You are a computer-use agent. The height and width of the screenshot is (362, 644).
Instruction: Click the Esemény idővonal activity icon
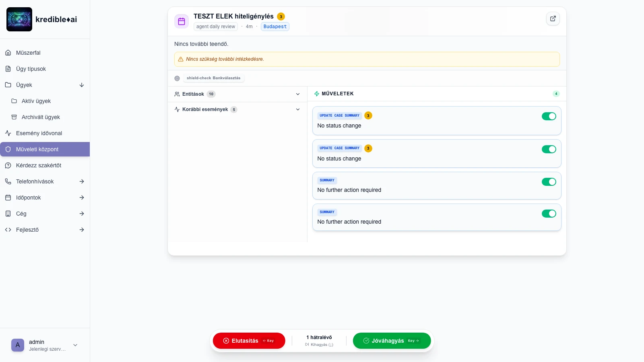click(x=8, y=133)
